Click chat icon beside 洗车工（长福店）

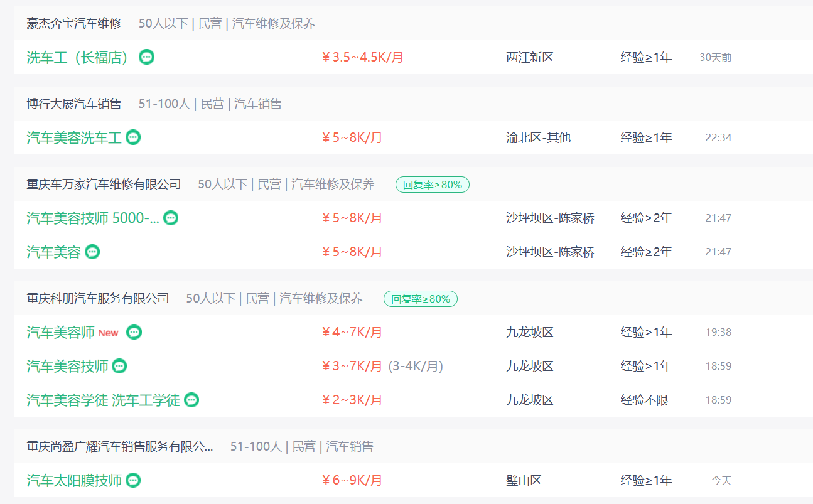(x=146, y=57)
